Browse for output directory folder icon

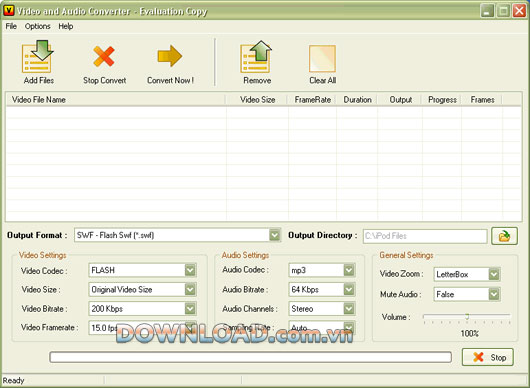504,236
